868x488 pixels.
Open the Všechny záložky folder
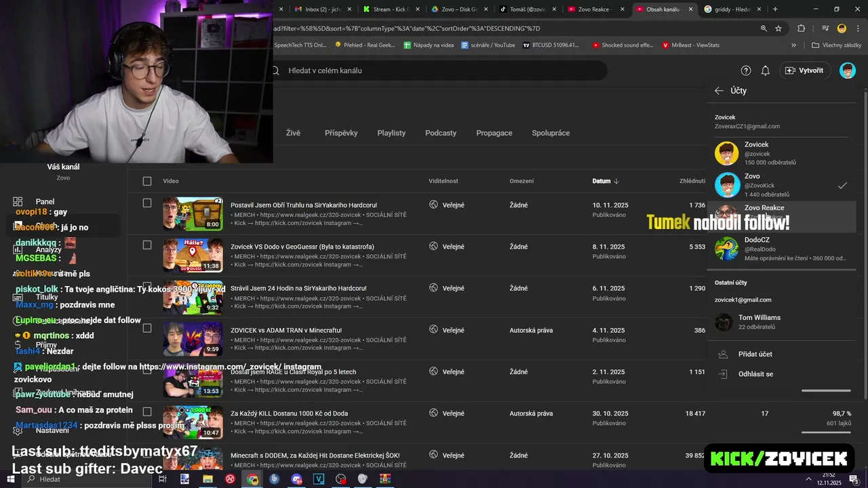(x=836, y=45)
